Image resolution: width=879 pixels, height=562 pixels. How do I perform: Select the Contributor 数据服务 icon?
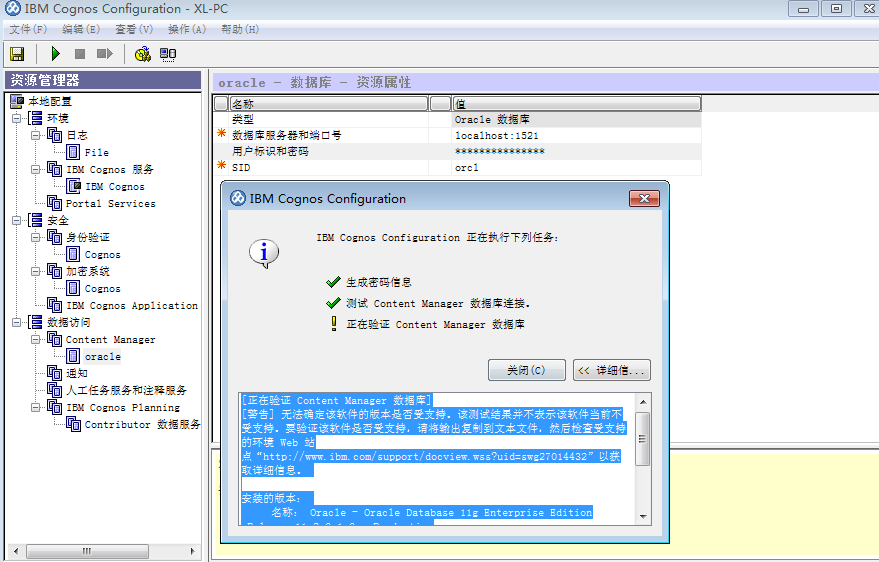73,424
